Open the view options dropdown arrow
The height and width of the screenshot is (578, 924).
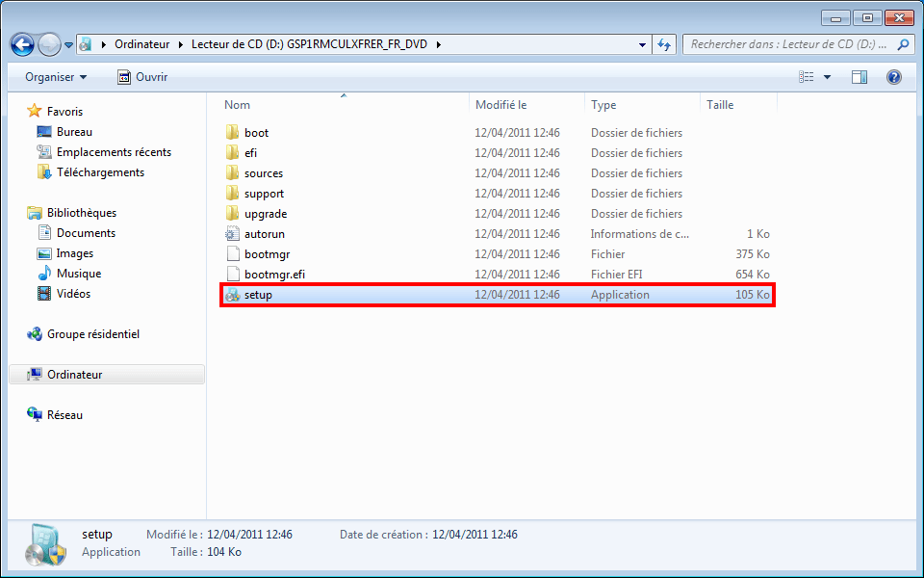click(x=827, y=77)
